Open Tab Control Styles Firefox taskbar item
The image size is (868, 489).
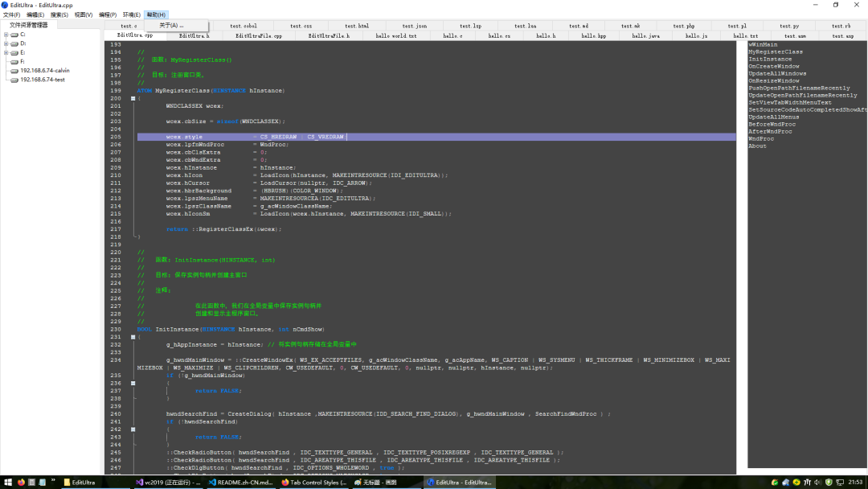(314, 483)
